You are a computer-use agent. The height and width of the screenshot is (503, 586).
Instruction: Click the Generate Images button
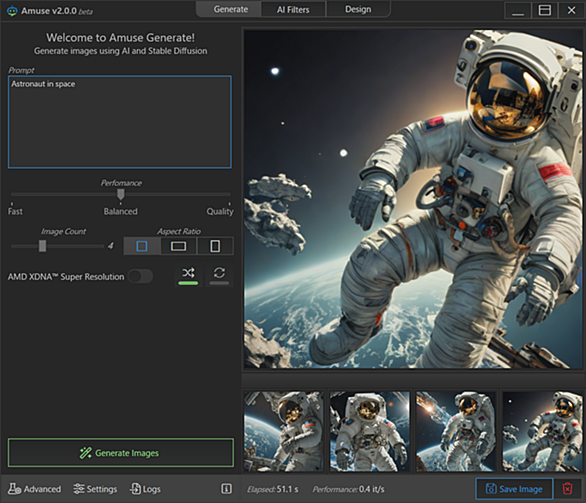[121, 453]
